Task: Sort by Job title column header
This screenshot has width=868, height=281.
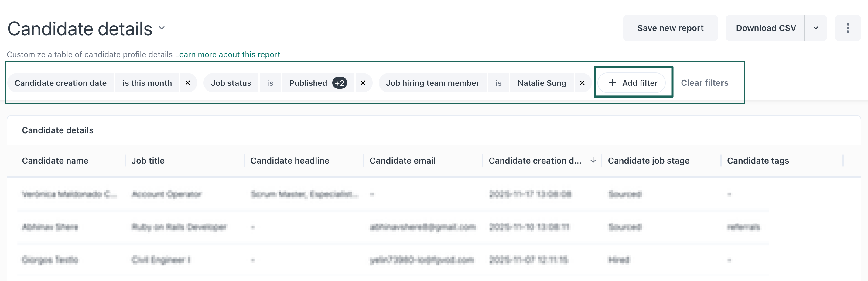Action: click(x=148, y=161)
